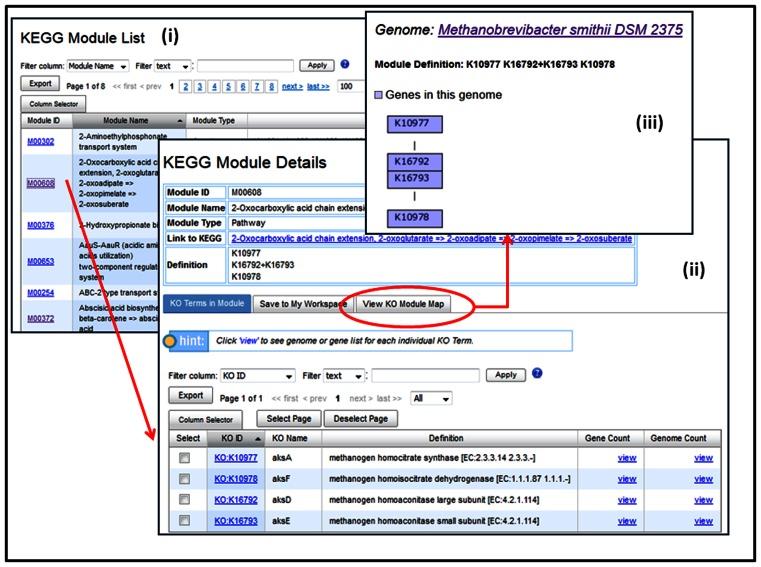
Task: Go to page 5 of Module List
Action: point(228,86)
